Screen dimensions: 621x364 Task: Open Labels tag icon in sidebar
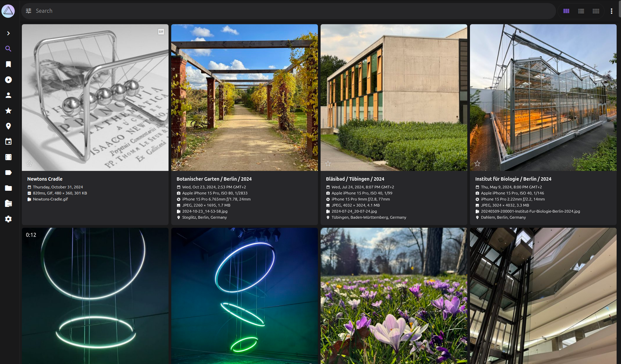click(8, 173)
